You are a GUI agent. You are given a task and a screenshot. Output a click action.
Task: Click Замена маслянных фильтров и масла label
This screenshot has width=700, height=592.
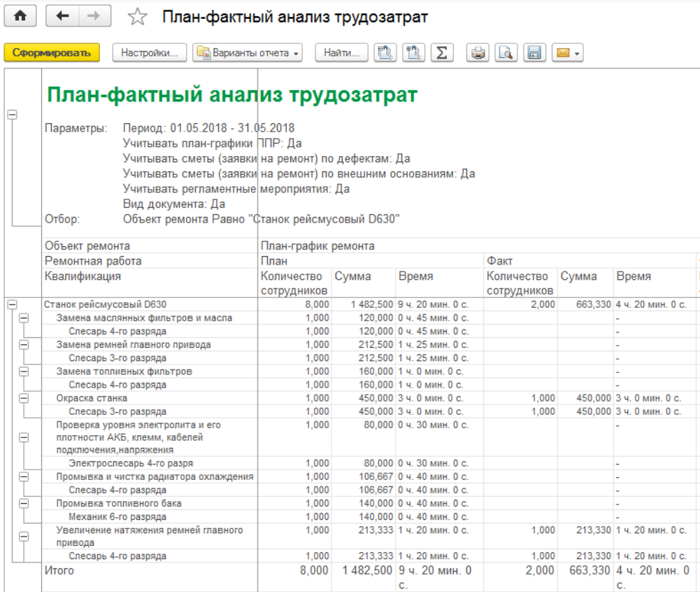[x=144, y=318]
